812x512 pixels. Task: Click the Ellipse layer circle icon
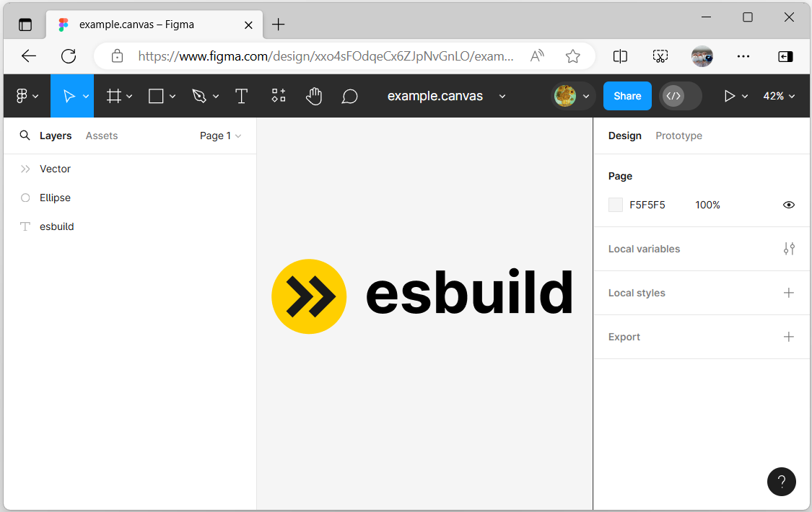tap(25, 198)
